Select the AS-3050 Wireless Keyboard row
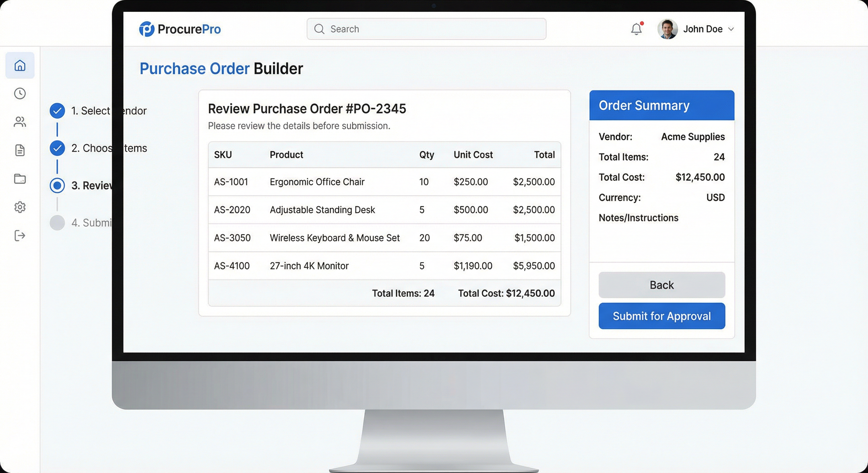The image size is (868, 473). point(384,238)
